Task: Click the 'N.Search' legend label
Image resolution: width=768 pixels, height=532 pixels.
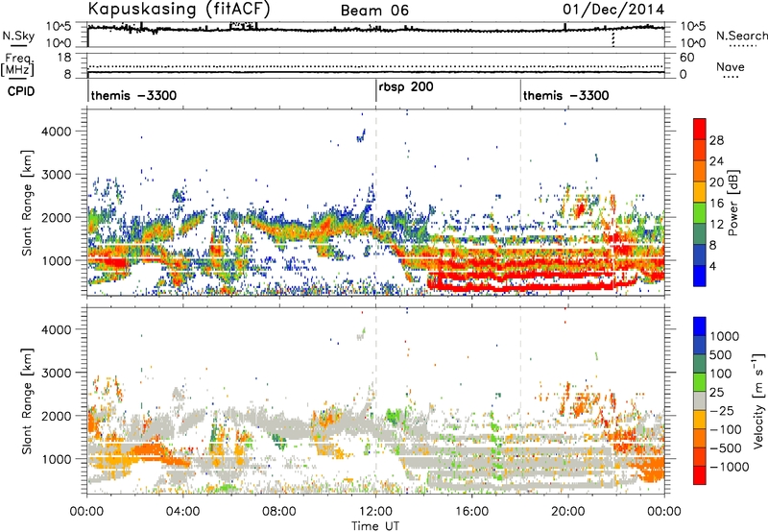Action: coord(741,36)
